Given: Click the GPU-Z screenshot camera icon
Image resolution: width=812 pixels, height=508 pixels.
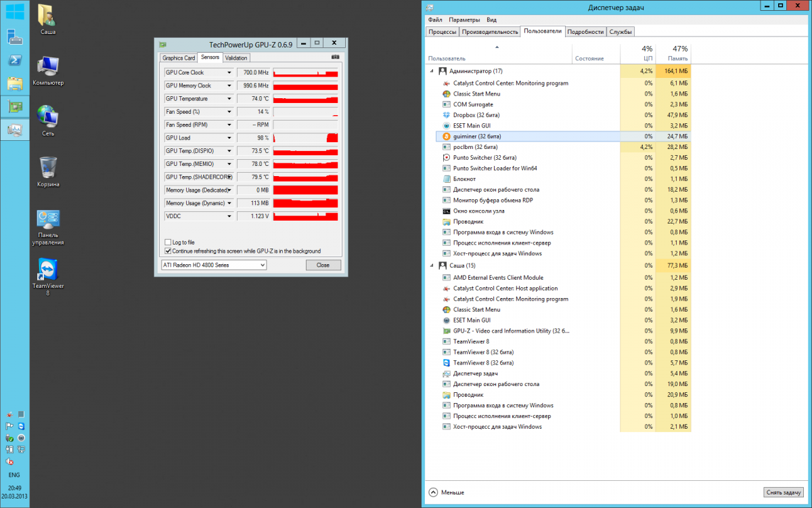Looking at the screenshot, I should (x=334, y=58).
